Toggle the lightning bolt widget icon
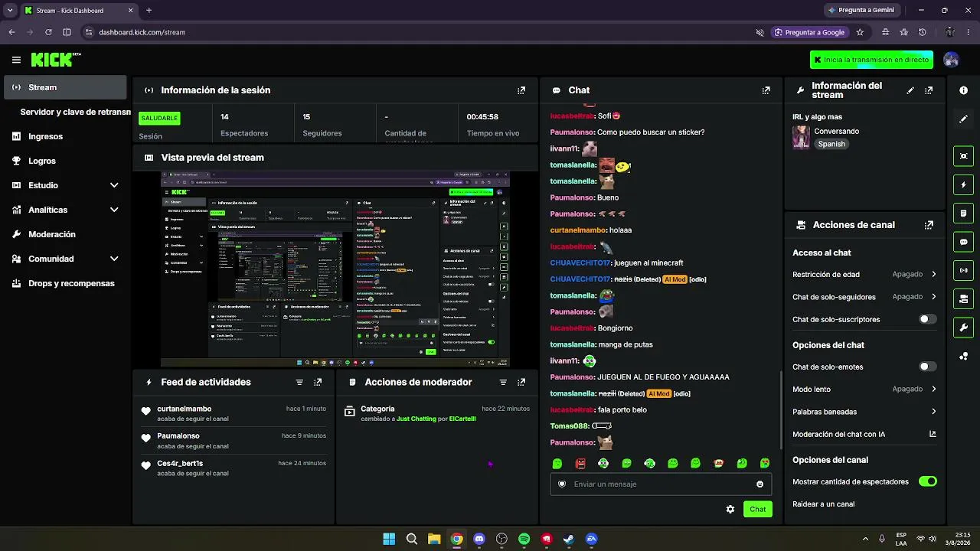Screen dimensions: 980x551 (963, 184)
